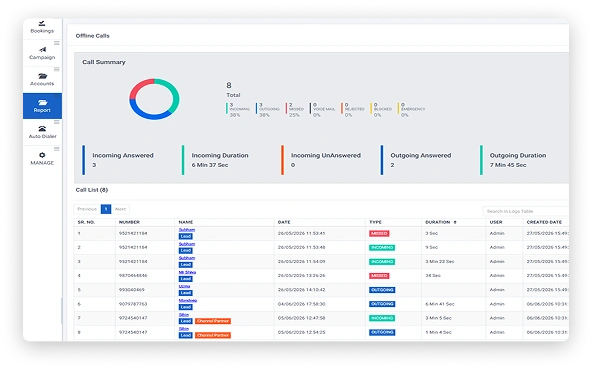Open the Auto Dialer phone section
This screenshot has width=592, height=369.
42,132
